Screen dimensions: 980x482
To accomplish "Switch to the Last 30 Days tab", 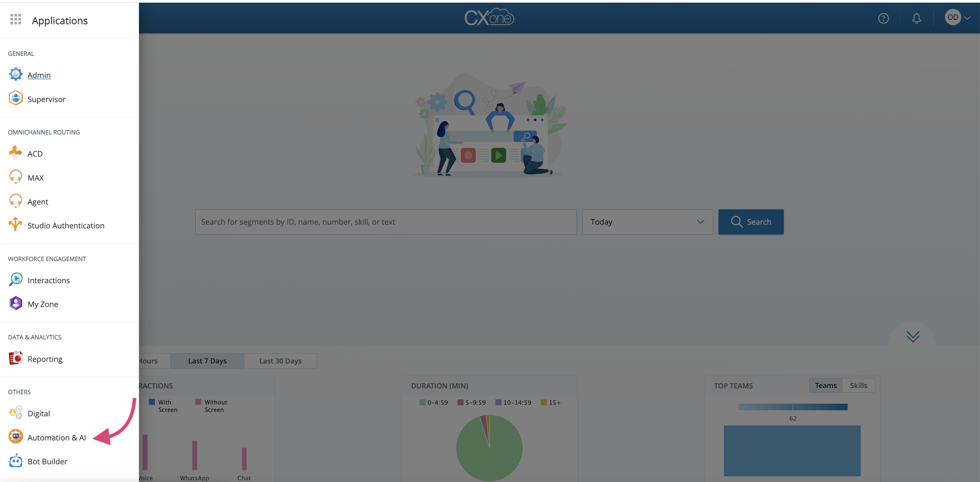I will click(280, 360).
